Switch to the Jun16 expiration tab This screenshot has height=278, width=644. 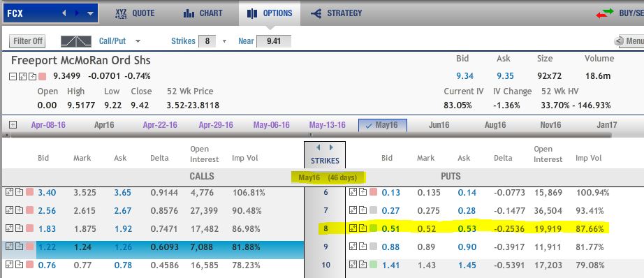point(439,125)
